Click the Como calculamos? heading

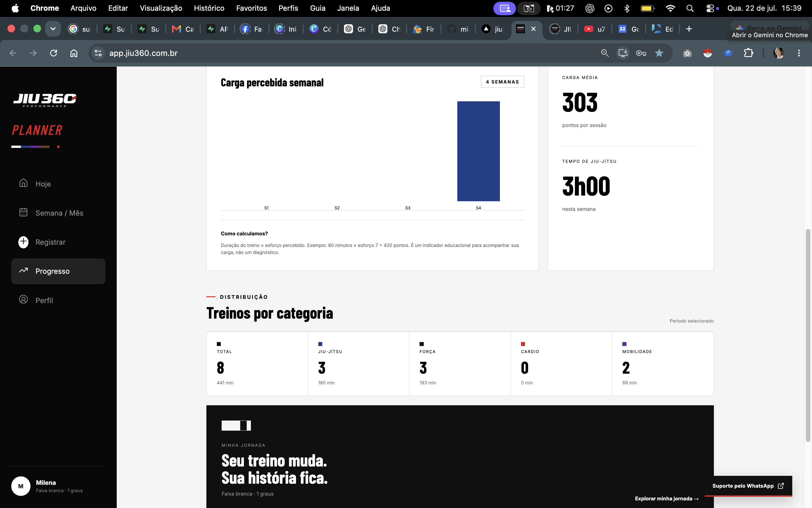click(x=244, y=233)
